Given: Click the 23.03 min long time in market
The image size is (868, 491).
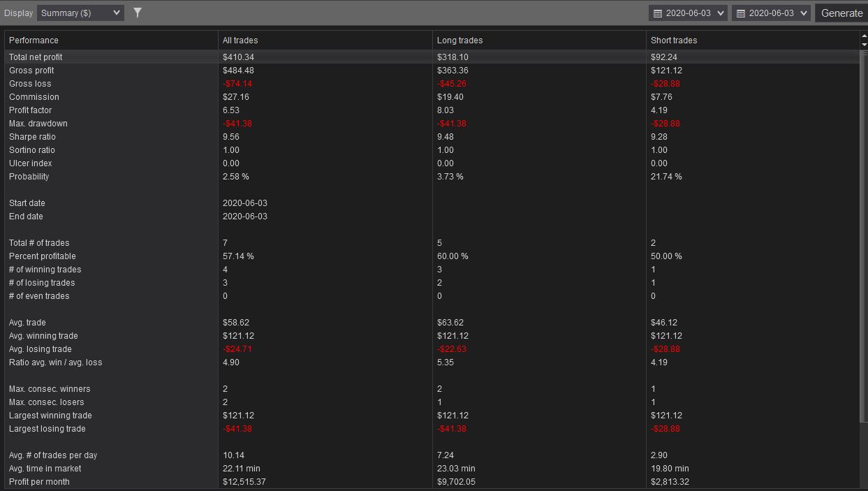Looking at the screenshot, I should 456,469.
